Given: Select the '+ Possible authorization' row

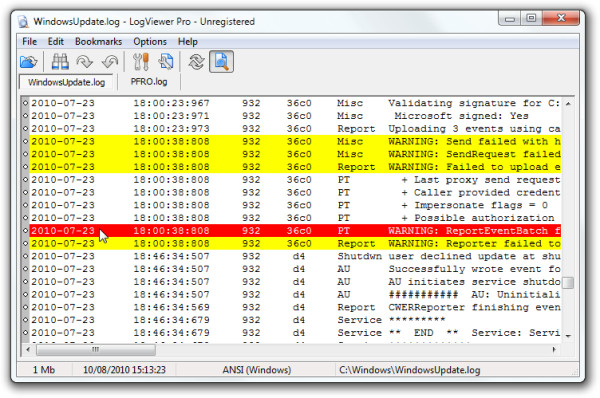Looking at the screenshot, I should [x=295, y=218].
